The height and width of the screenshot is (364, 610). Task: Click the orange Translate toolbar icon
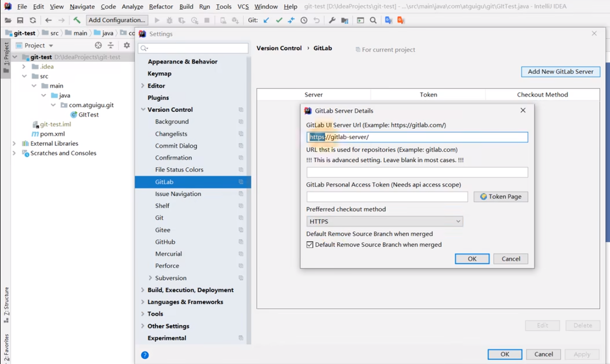point(401,20)
